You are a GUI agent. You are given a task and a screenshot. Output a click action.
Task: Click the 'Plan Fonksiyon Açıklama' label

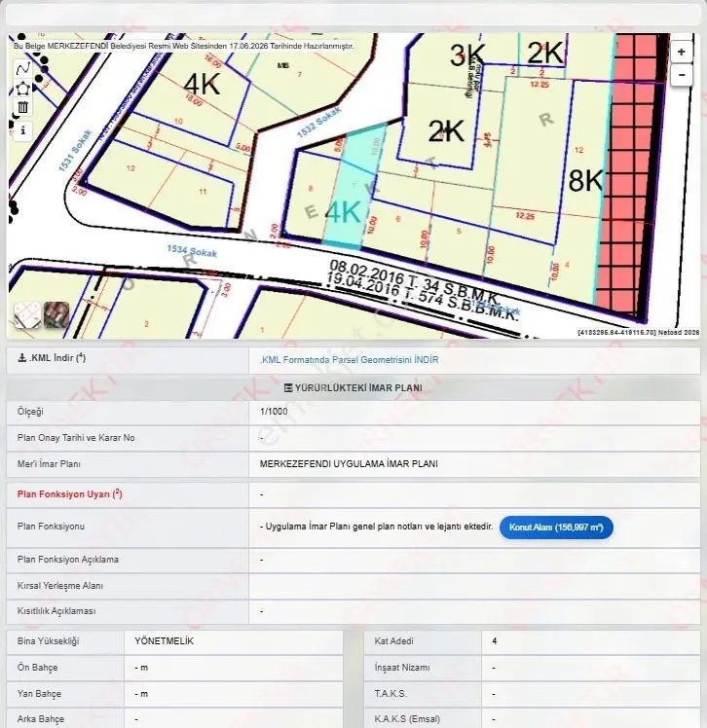pos(68,560)
